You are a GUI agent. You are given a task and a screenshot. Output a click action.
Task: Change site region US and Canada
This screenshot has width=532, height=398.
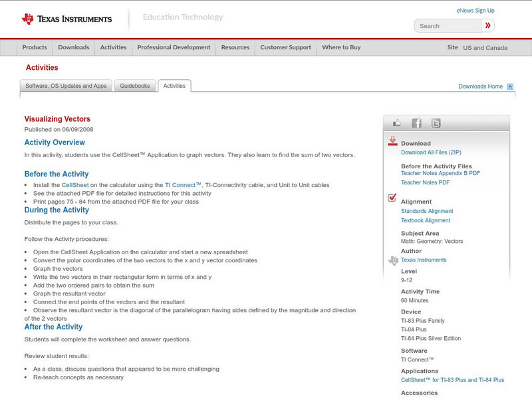(485, 48)
